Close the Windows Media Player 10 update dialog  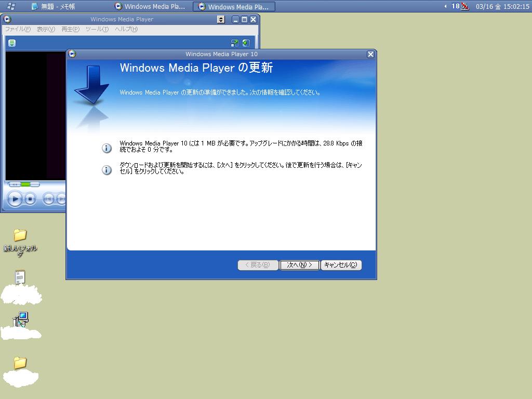(370, 54)
